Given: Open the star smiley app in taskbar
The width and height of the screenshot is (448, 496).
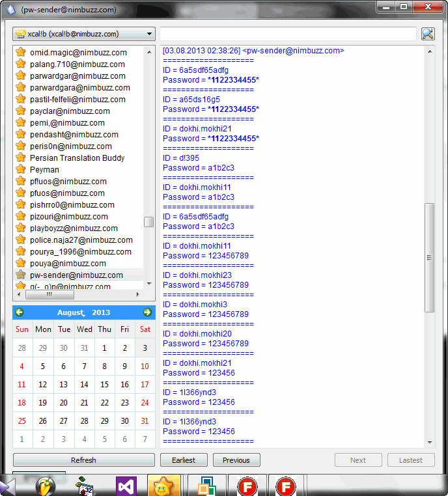Looking at the screenshot, I should (164, 486).
